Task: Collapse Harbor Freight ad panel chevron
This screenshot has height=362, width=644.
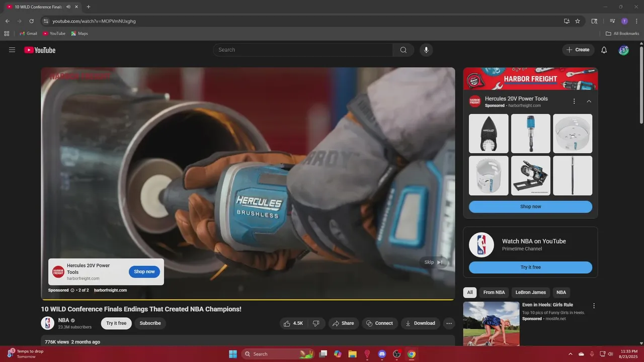Action: tap(589, 102)
